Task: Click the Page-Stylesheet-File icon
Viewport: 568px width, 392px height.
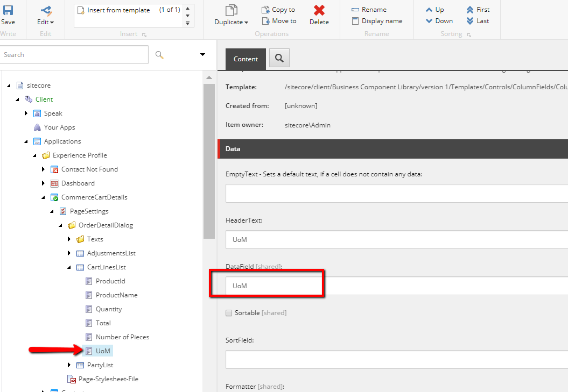Action: 72,379
